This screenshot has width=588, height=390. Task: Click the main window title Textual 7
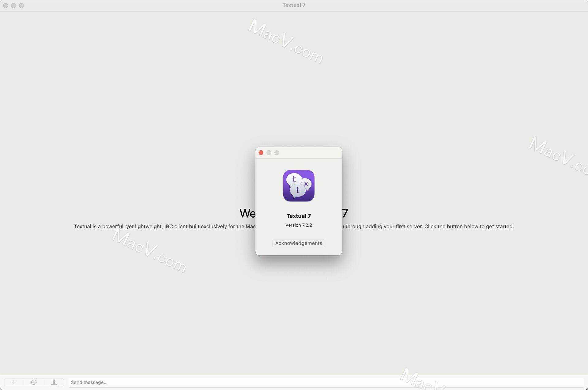294,5
